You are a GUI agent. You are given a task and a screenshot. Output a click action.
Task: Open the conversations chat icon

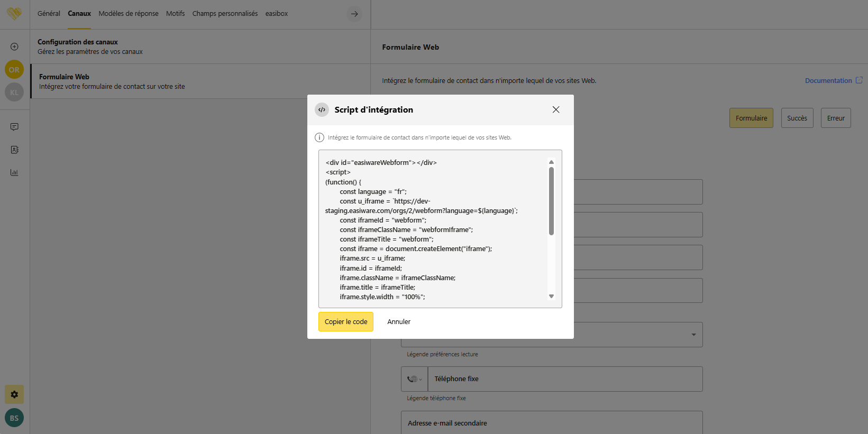click(14, 127)
